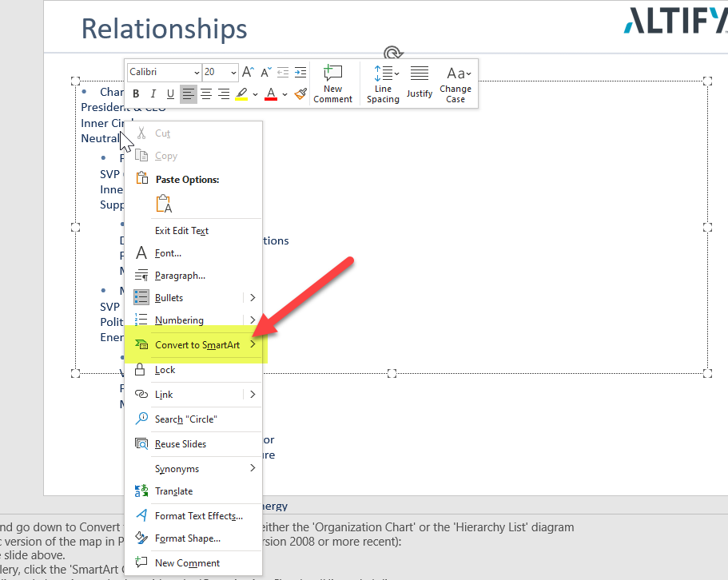Open the Calibri font name dropdown
This screenshot has width=728, height=580.
click(195, 72)
